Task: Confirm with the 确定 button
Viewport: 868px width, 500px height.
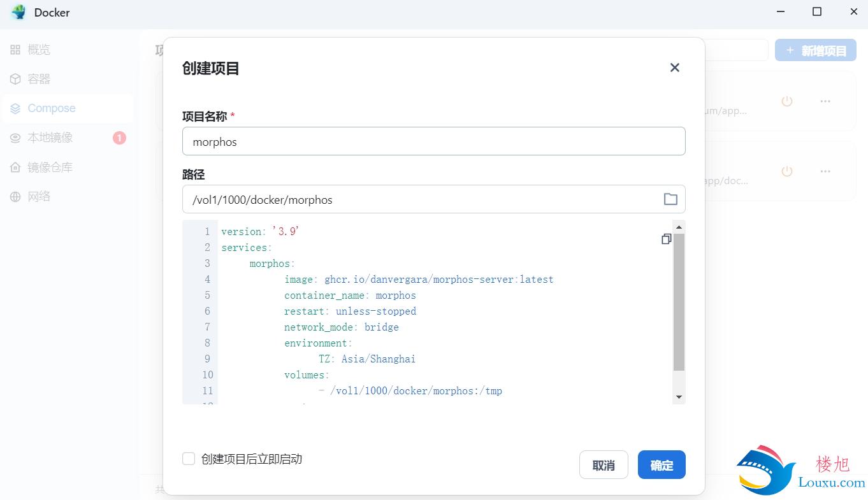Action: (662, 465)
